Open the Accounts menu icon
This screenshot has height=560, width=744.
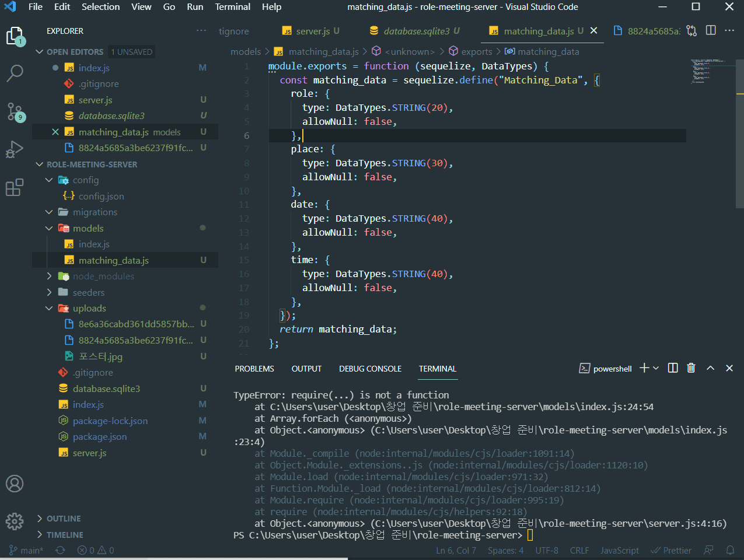[15, 484]
